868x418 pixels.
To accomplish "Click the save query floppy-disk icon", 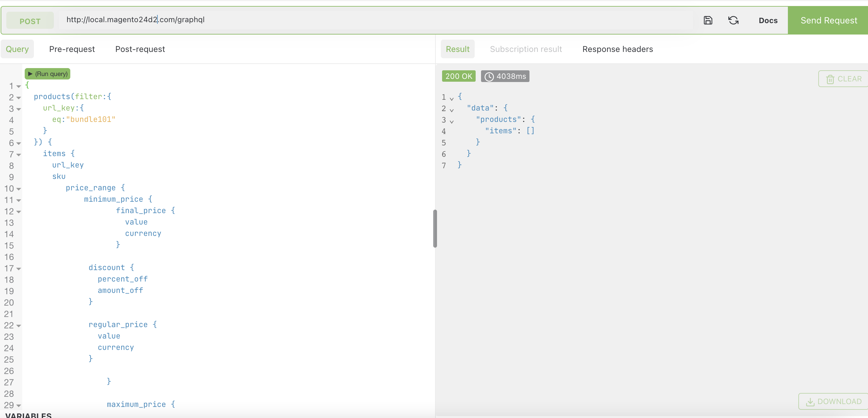I will [x=708, y=21].
